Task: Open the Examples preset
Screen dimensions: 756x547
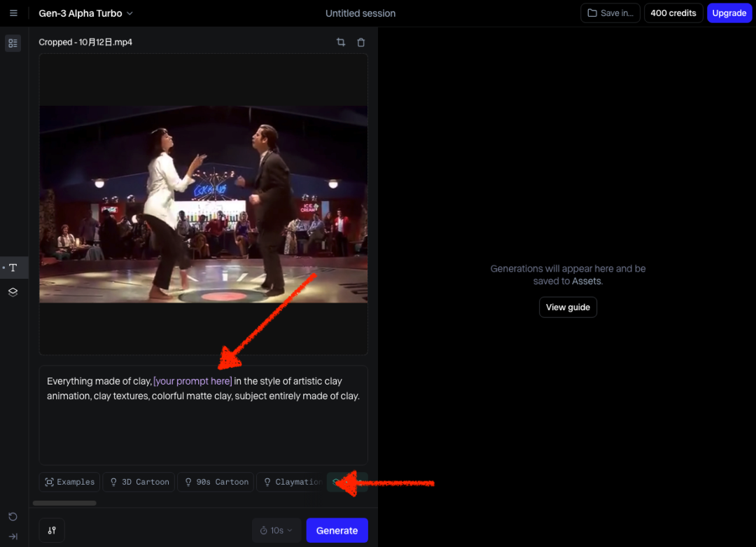Action: point(69,482)
